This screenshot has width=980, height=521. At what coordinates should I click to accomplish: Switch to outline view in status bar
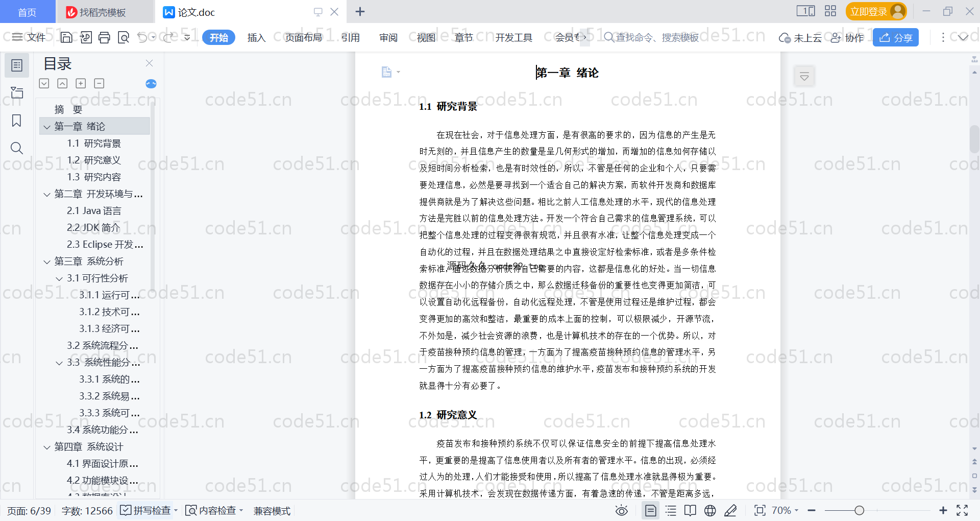[671, 510]
